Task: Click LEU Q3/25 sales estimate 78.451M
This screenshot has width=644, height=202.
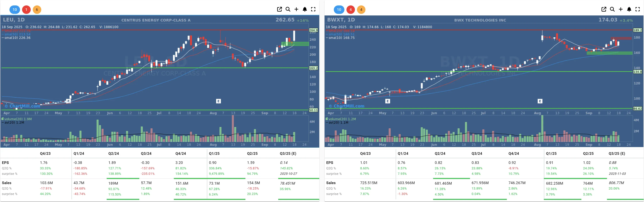Action: click(288, 183)
